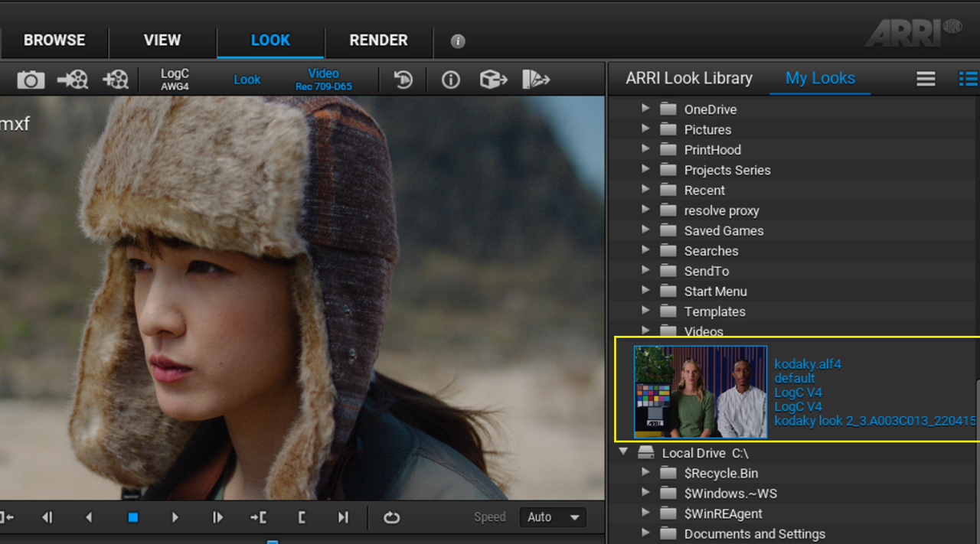Click the camera snapshot icon

coord(31,79)
